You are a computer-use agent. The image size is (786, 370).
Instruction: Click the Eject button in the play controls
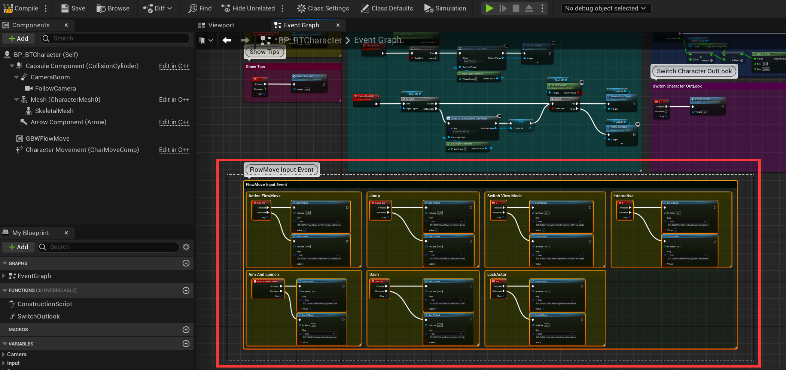(x=529, y=9)
